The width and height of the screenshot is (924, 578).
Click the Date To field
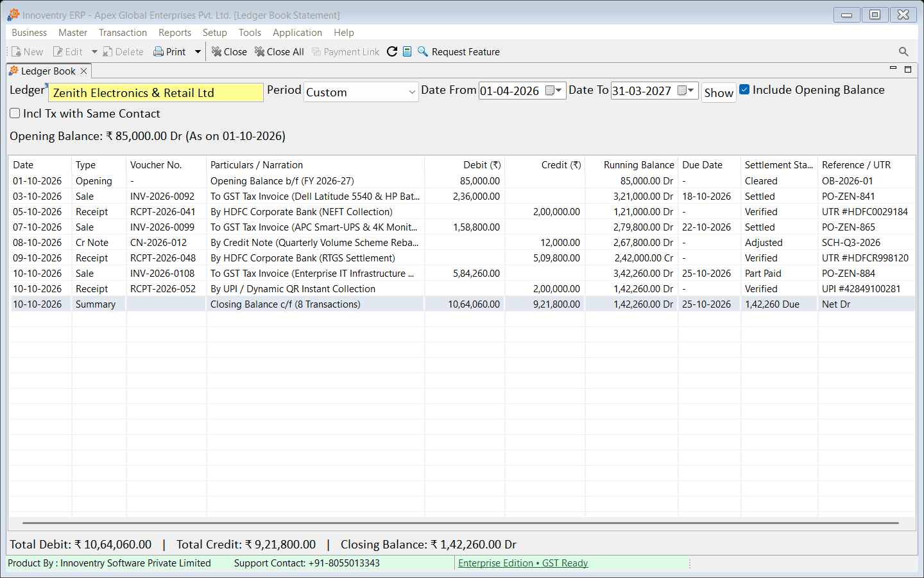point(643,91)
